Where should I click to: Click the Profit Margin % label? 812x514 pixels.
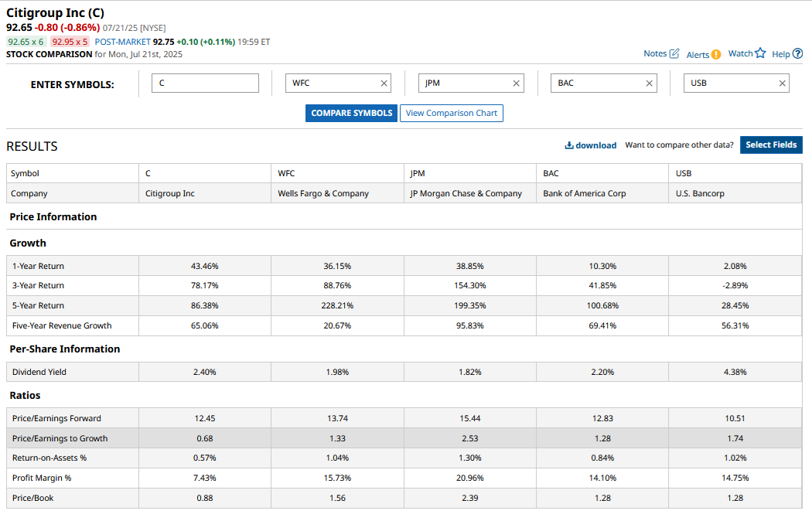pyautogui.click(x=42, y=478)
